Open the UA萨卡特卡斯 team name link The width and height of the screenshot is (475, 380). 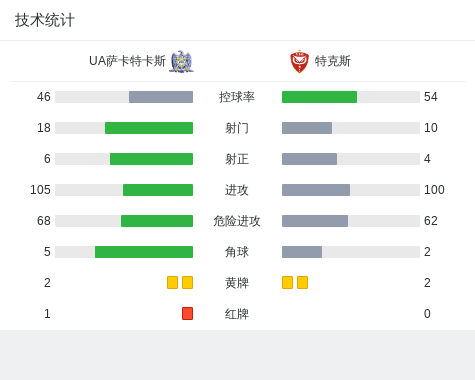click(x=127, y=61)
